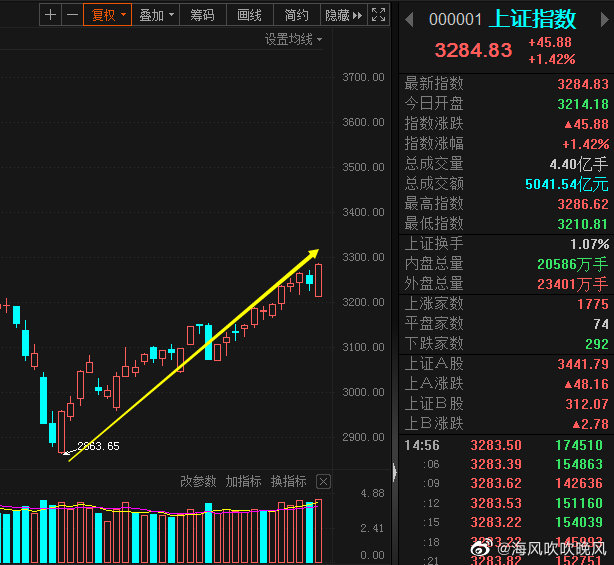Click the 2863.65 low price label
This screenshot has width=614, height=565.
pyautogui.click(x=98, y=446)
